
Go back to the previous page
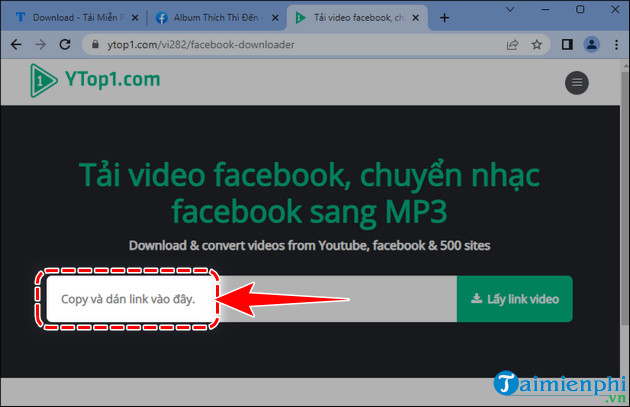(x=16, y=44)
